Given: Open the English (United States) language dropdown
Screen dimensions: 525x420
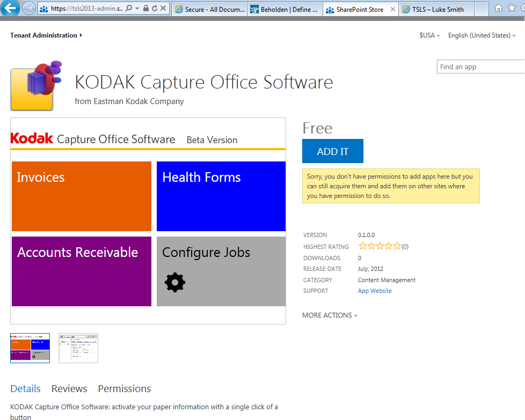Looking at the screenshot, I should 482,35.
